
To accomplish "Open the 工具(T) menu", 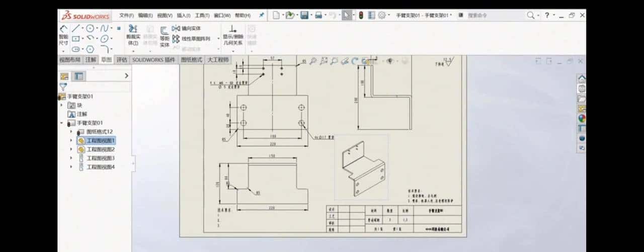I will [x=202, y=16].
